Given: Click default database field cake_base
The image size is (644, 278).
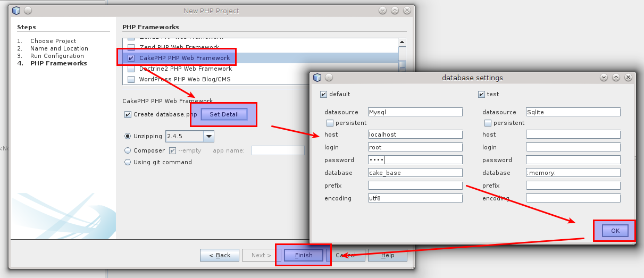Looking at the screenshot, I should coord(415,173).
